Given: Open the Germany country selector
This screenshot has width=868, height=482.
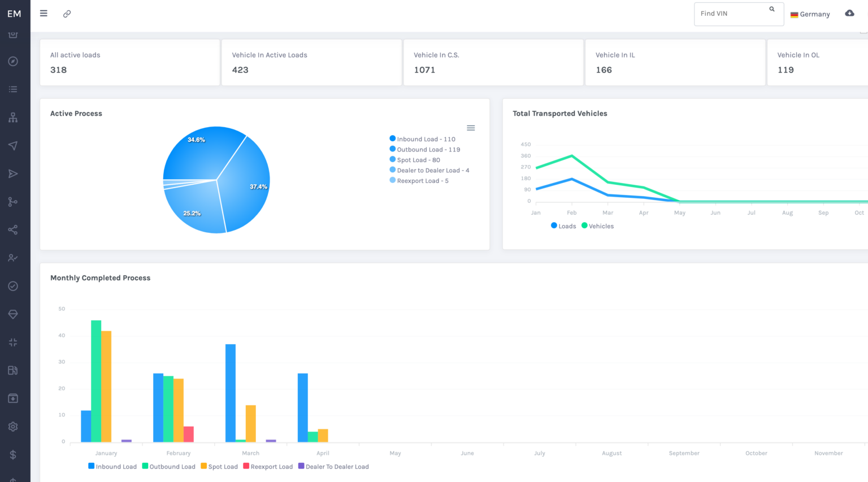Looking at the screenshot, I should (x=810, y=14).
